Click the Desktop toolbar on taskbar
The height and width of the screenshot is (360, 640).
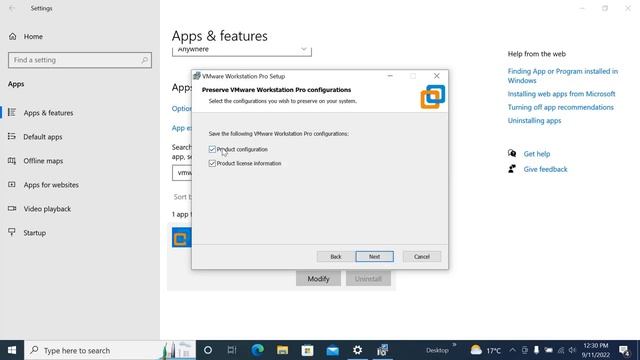[437, 350]
